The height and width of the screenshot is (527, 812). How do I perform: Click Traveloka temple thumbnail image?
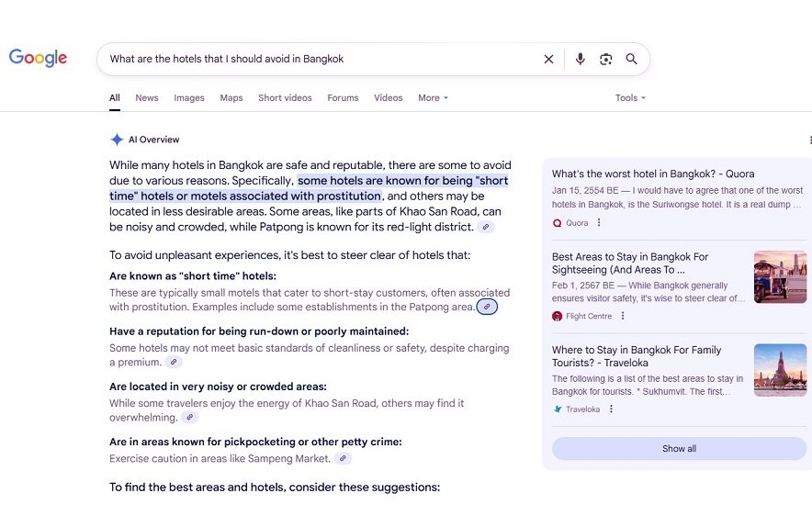780,370
